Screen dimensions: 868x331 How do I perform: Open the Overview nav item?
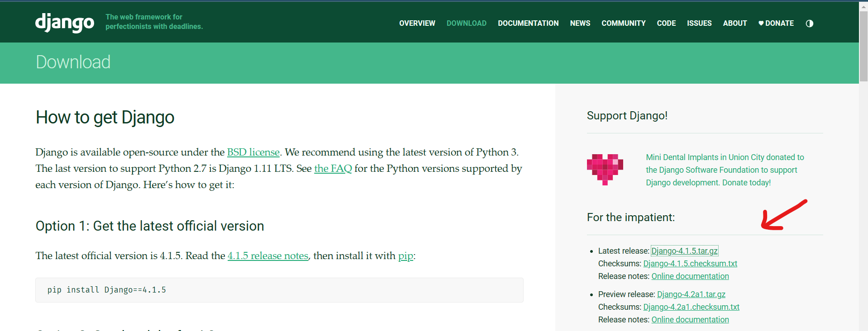click(x=417, y=23)
